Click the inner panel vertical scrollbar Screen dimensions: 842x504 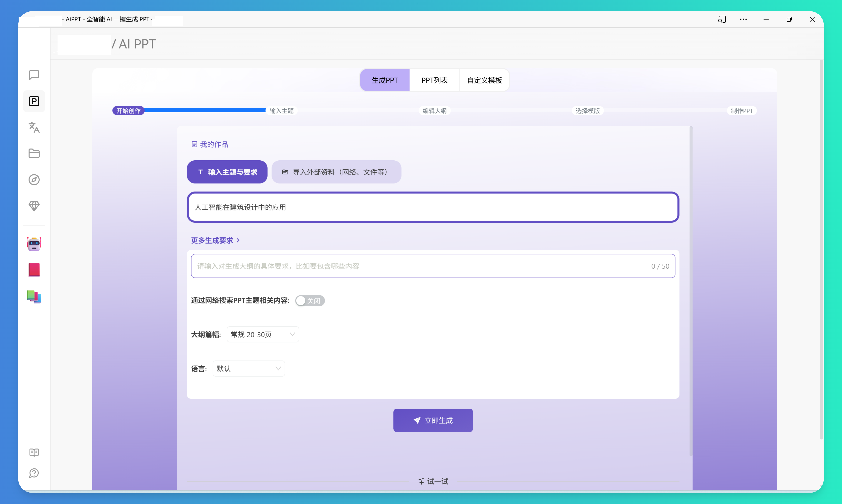[x=691, y=291]
